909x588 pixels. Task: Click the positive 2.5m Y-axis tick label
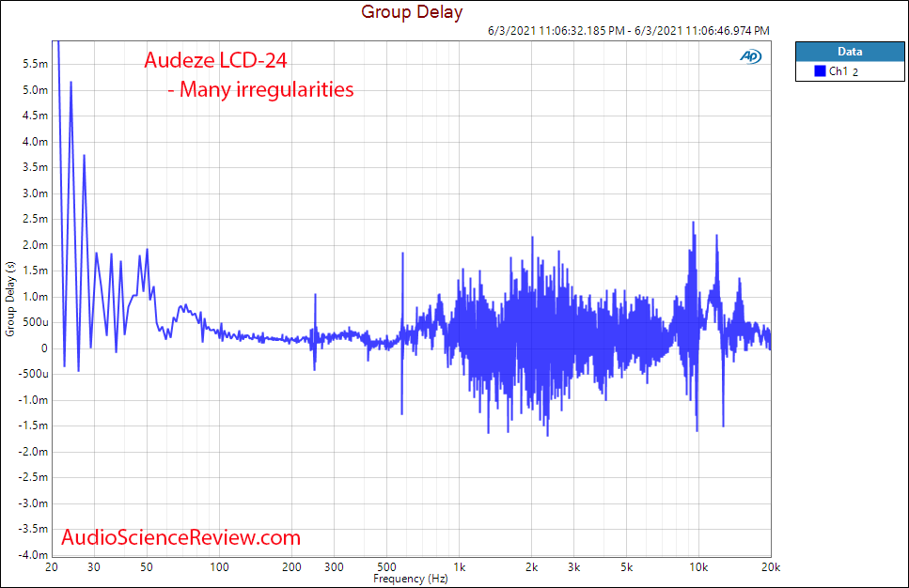tap(36, 219)
